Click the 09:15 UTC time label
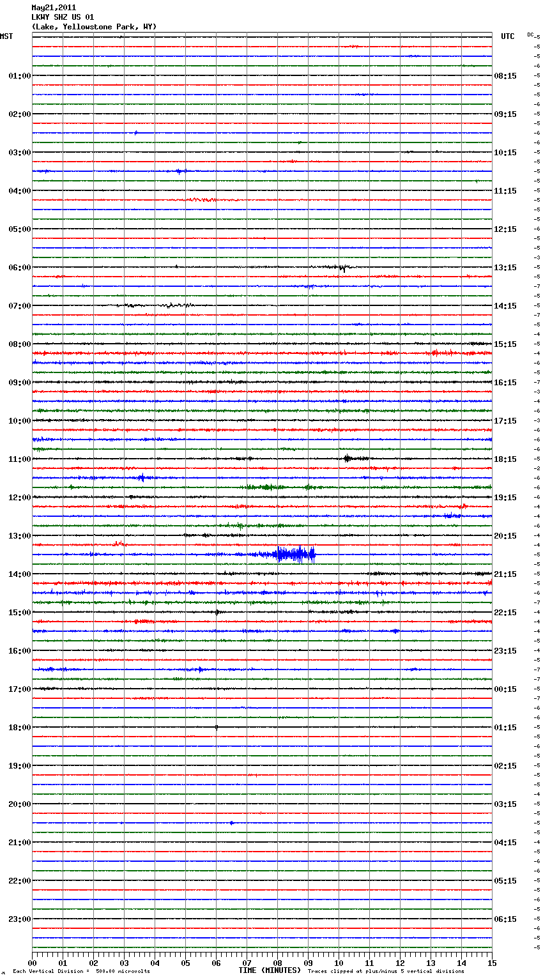The width and height of the screenshot is (543, 980). pyautogui.click(x=505, y=114)
